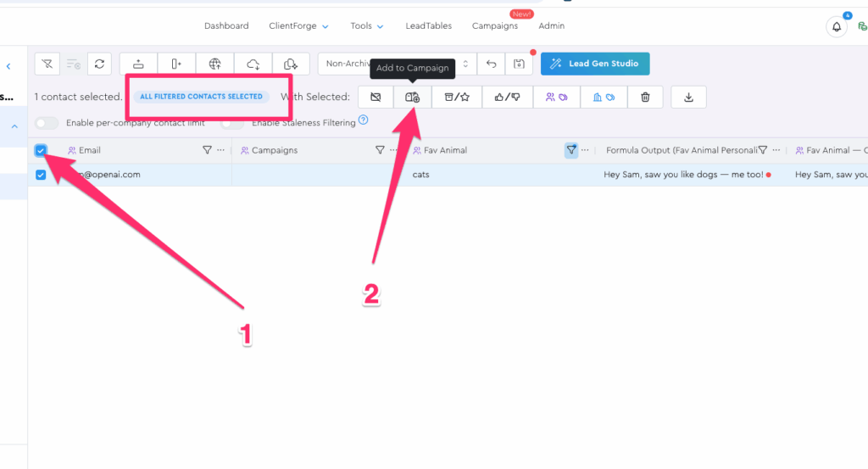The width and height of the screenshot is (868, 469).
Task: Click the archive/star icon button
Action: click(457, 98)
